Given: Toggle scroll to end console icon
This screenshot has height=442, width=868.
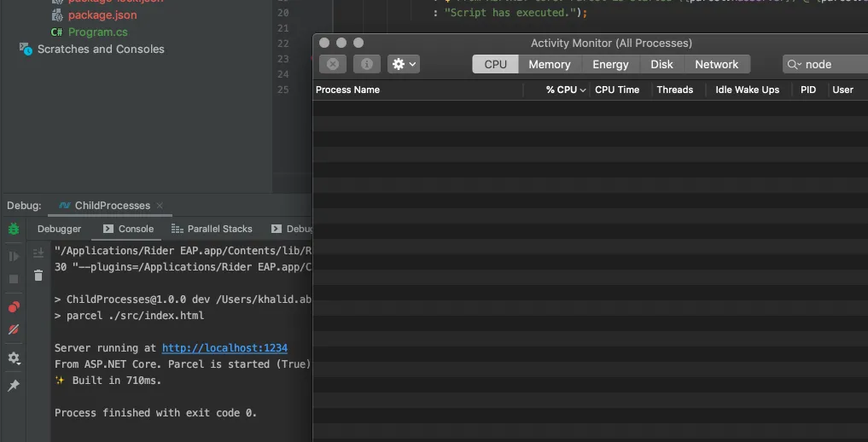Looking at the screenshot, I should (x=38, y=253).
